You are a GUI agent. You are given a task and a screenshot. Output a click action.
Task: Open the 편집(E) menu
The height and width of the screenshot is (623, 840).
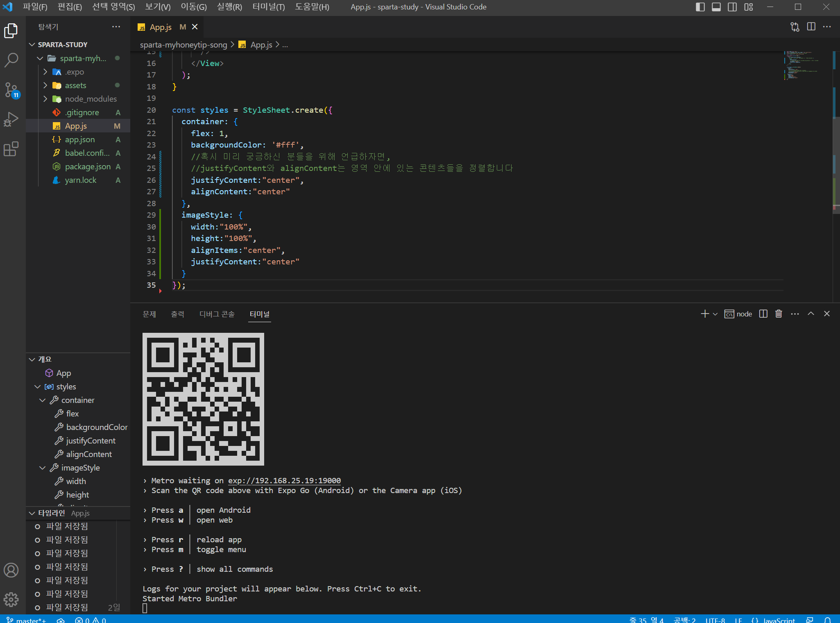[x=70, y=7]
